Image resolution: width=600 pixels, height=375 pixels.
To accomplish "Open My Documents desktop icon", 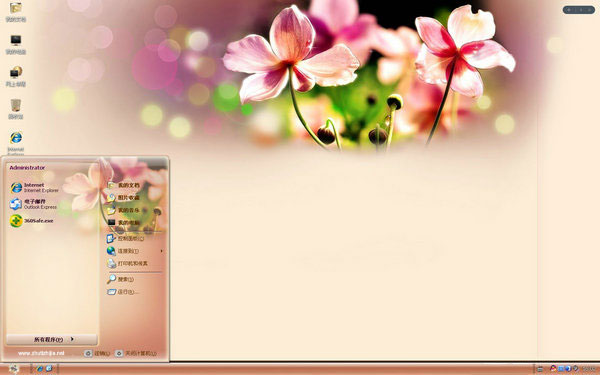I will (16, 11).
